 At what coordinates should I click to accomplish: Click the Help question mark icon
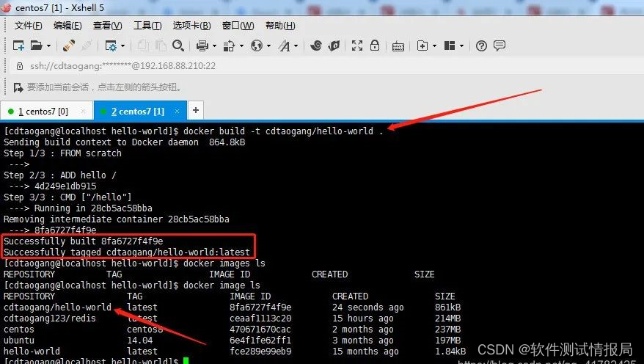(x=481, y=45)
